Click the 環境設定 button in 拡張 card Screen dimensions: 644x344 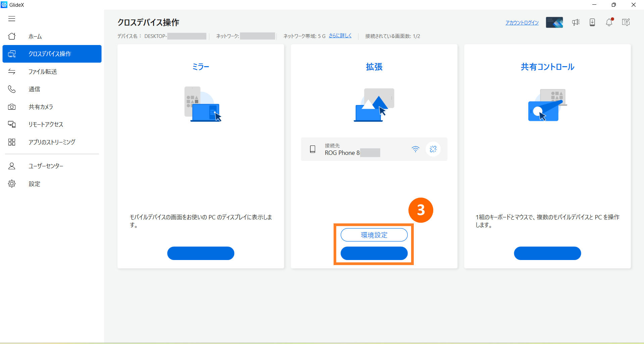[374, 235]
